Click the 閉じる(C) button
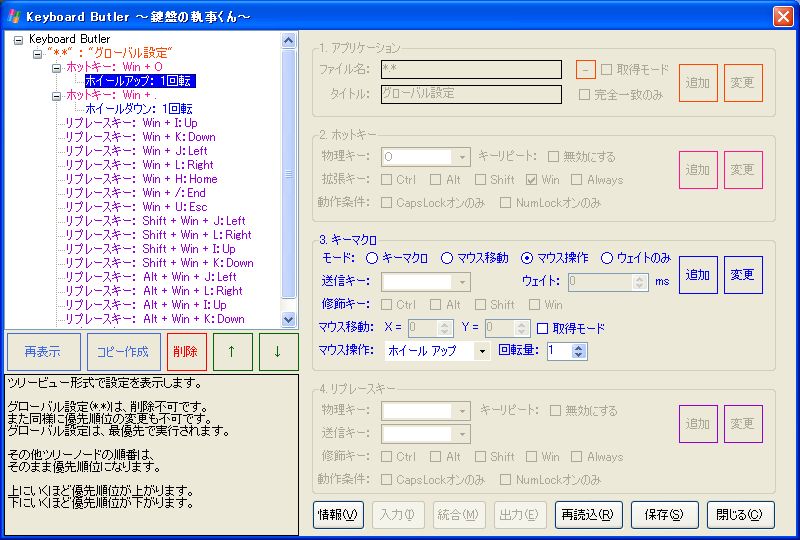 click(x=740, y=515)
